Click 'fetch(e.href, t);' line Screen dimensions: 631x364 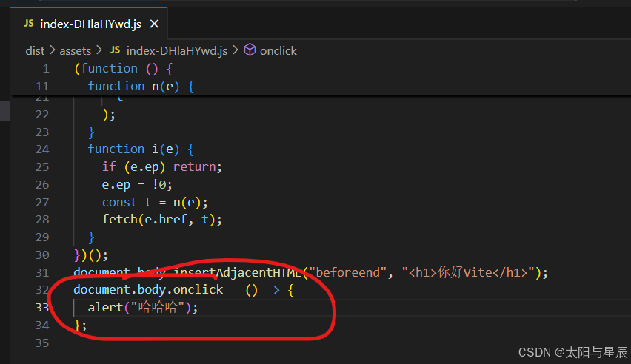[x=161, y=220]
